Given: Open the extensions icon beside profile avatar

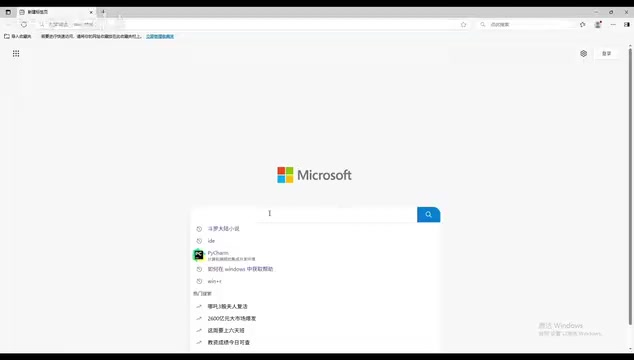Looking at the screenshot, I should (582, 25).
